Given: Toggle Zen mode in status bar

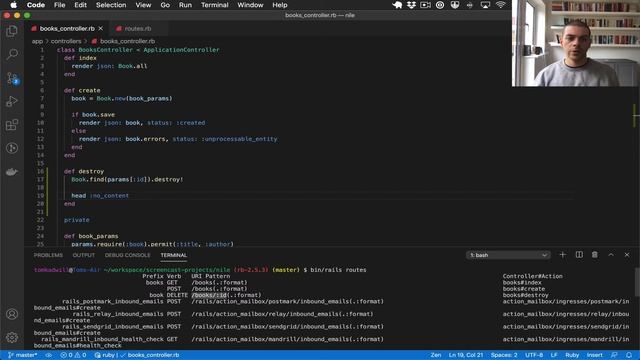Looking at the screenshot, I should pos(436,355).
